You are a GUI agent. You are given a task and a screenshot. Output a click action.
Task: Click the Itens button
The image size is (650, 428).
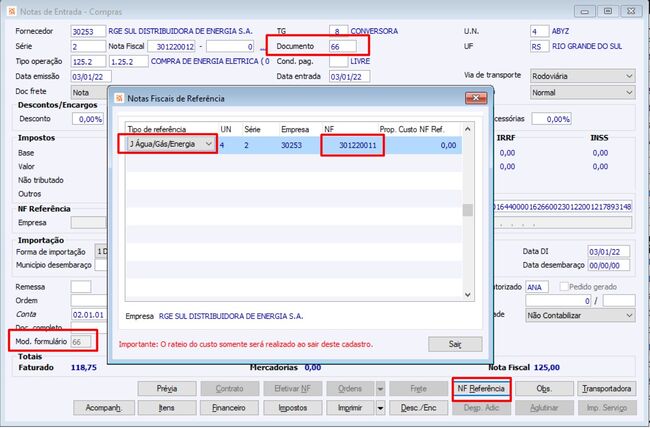[167, 408]
